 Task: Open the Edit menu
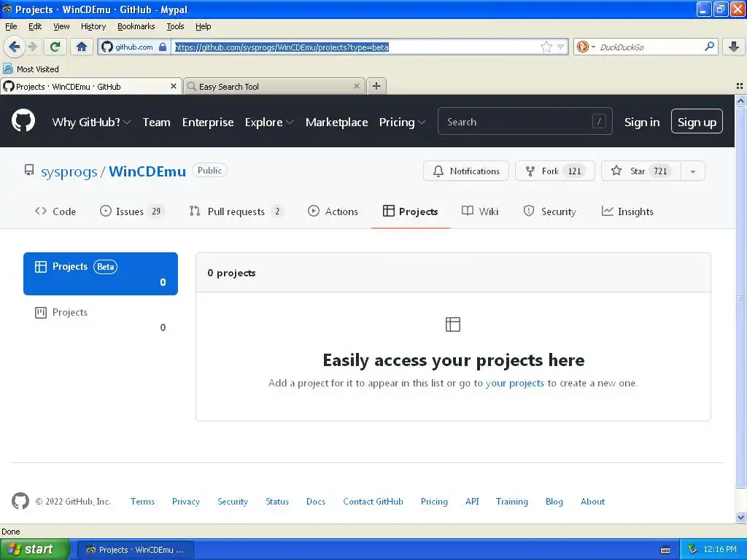35,26
